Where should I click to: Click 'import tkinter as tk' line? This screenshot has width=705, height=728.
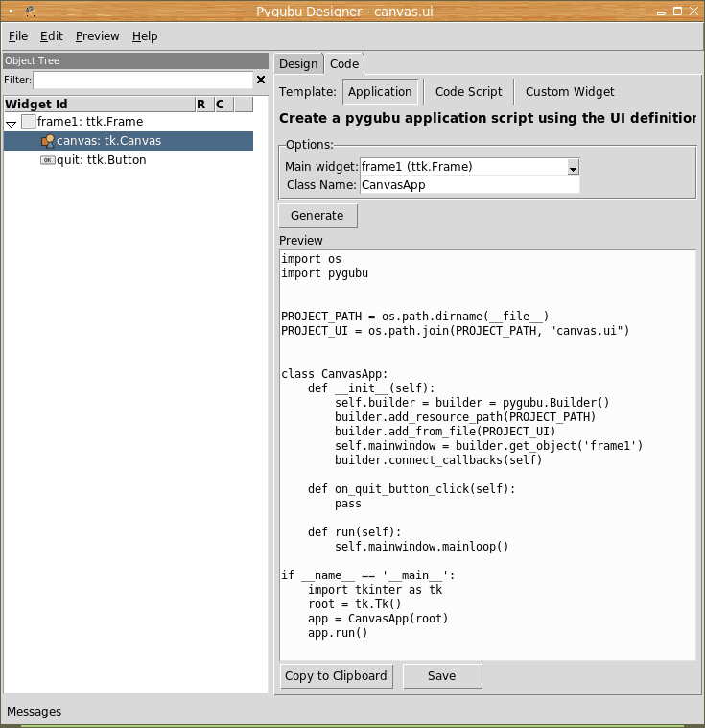375,590
